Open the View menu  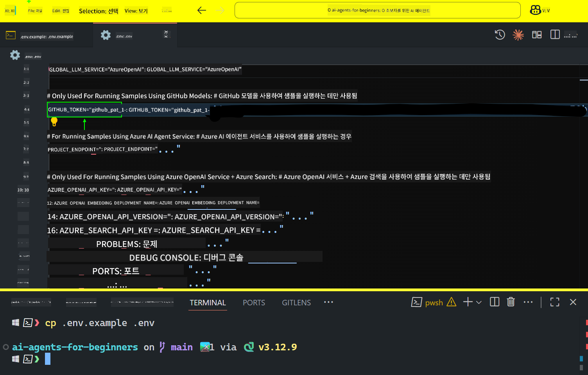[x=136, y=11]
